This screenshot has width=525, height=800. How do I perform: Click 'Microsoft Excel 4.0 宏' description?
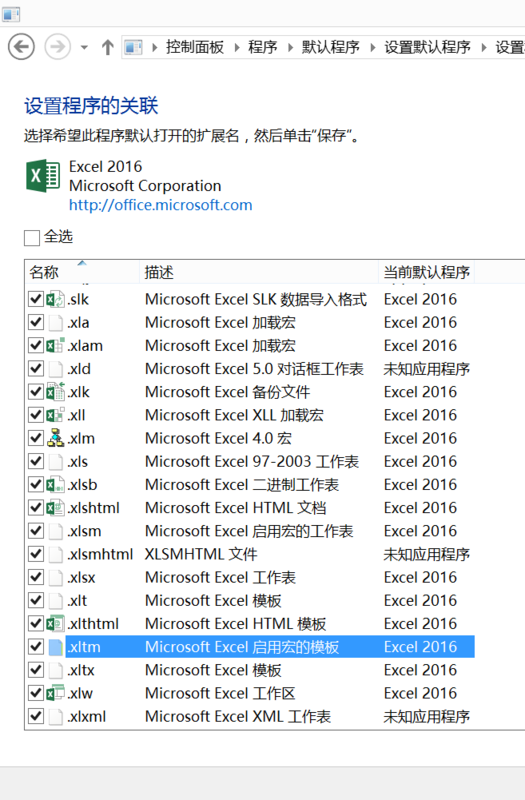(x=218, y=438)
